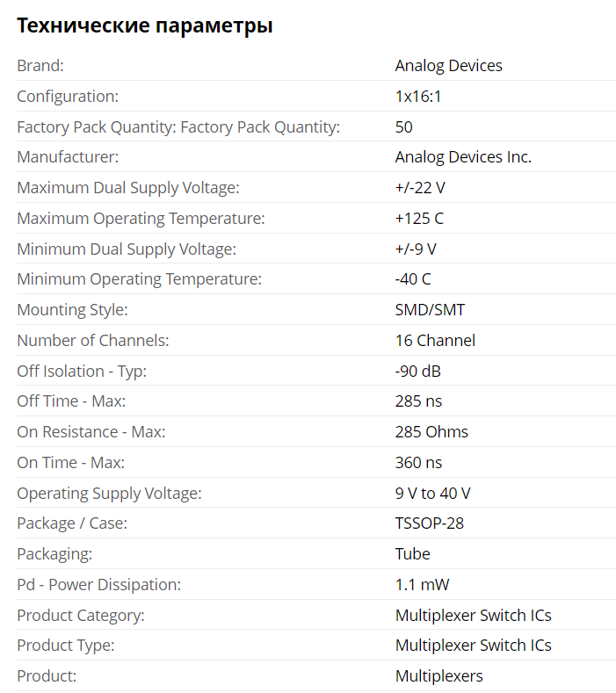Click the Configuration value 1x16:1

[418, 97]
